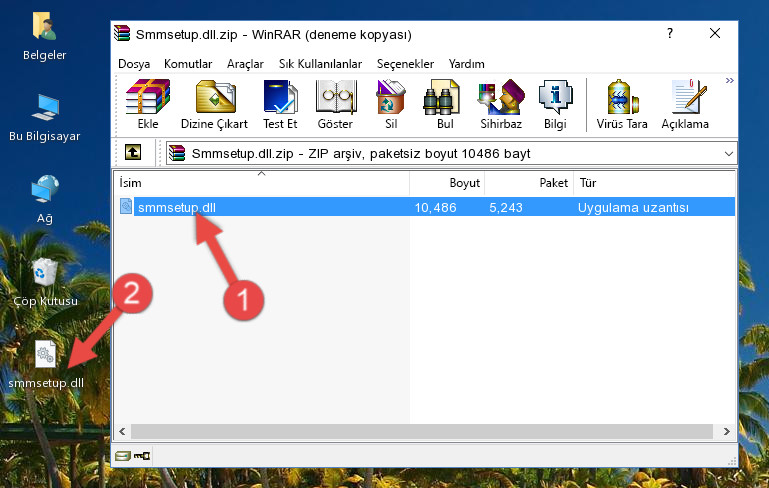Click the horizontal scrollbar right arrow
Screen dimensions: 769x488
click(727, 432)
